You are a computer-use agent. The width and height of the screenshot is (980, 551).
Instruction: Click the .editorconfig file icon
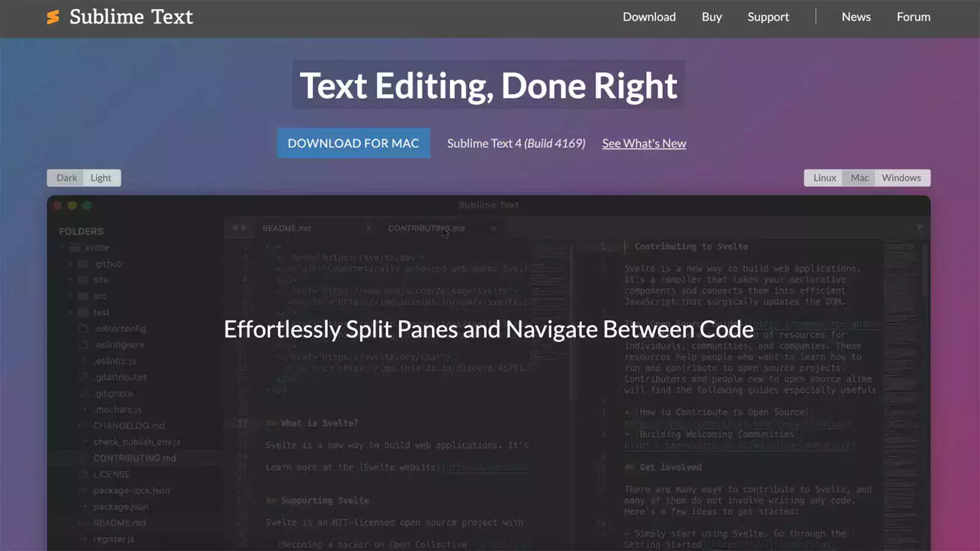tap(83, 329)
